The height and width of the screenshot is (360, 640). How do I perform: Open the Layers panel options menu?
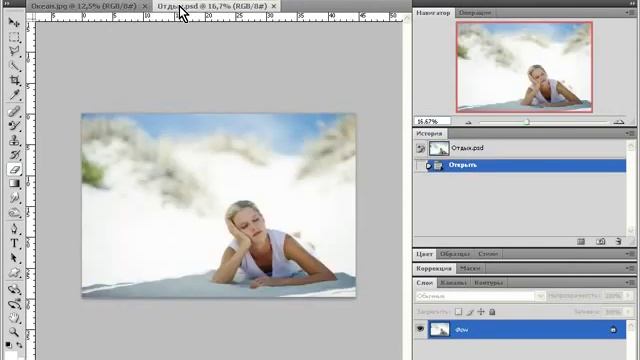(x=630, y=282)
